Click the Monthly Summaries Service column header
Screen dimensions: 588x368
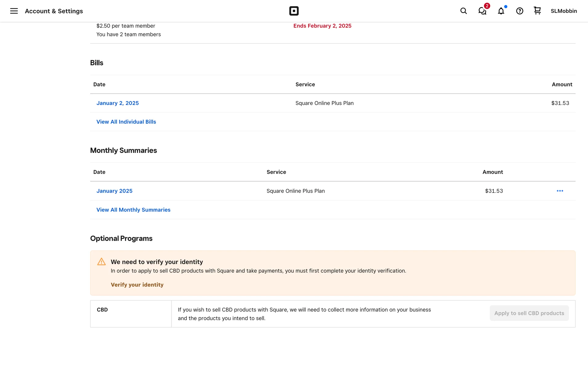(276, 172)
